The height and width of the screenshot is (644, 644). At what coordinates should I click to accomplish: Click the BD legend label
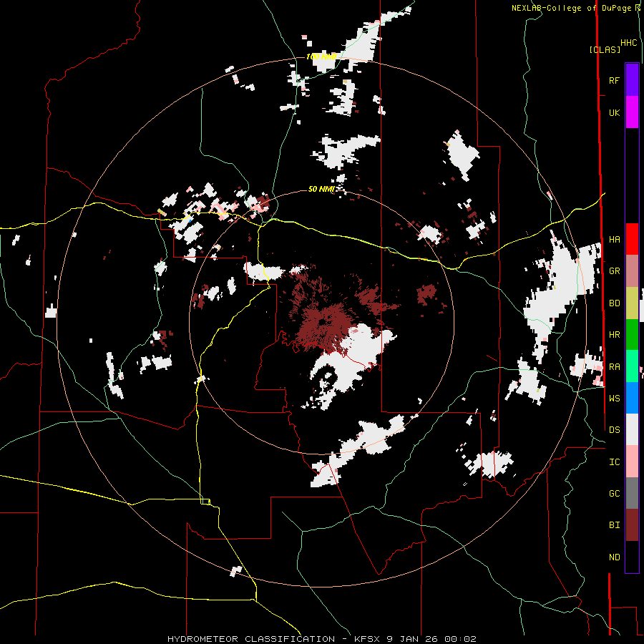pos(614,303)
